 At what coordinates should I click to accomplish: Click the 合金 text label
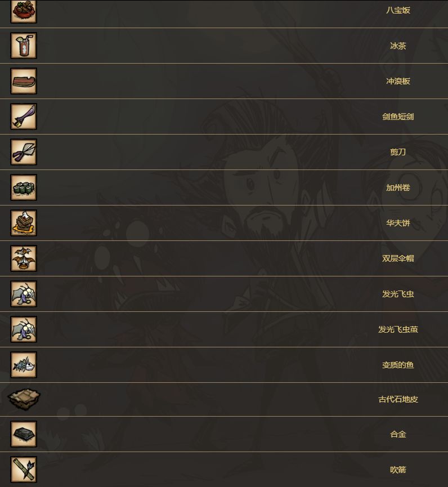pos(398,434)
